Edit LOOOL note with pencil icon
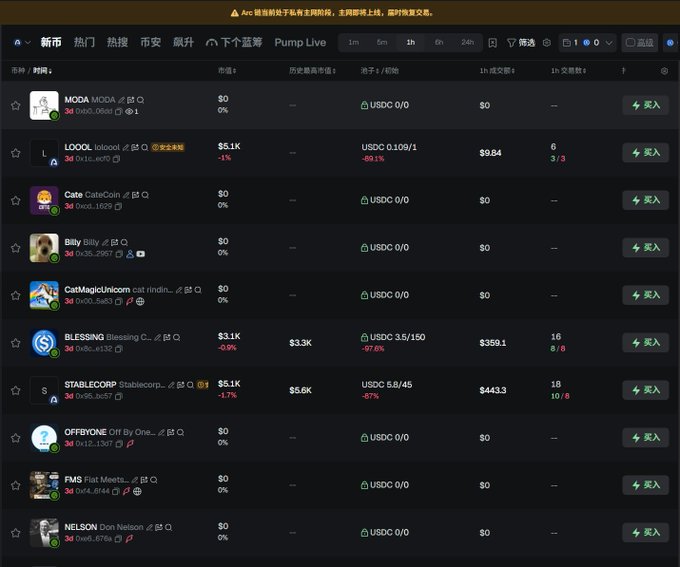 click(x=125, y=147)
